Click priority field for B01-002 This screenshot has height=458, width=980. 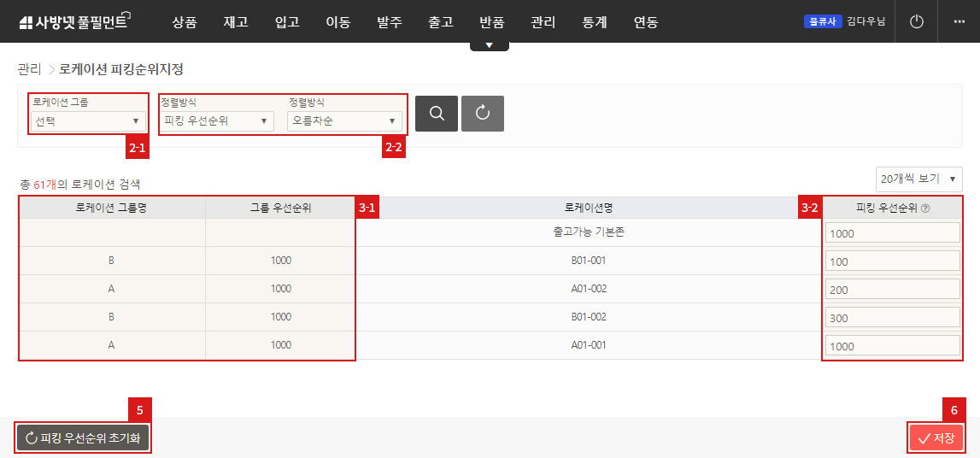click(893, 317)
